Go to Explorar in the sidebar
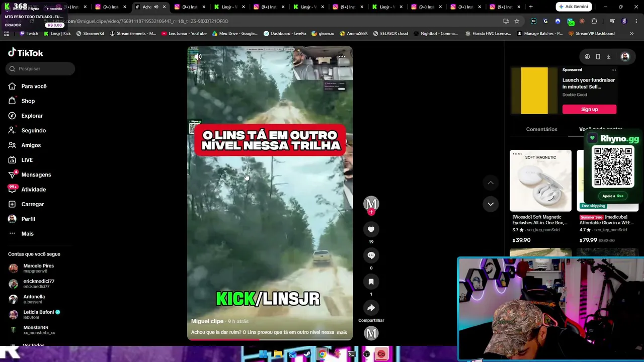This screenshot has height=362, width=644. click(26, 116)
